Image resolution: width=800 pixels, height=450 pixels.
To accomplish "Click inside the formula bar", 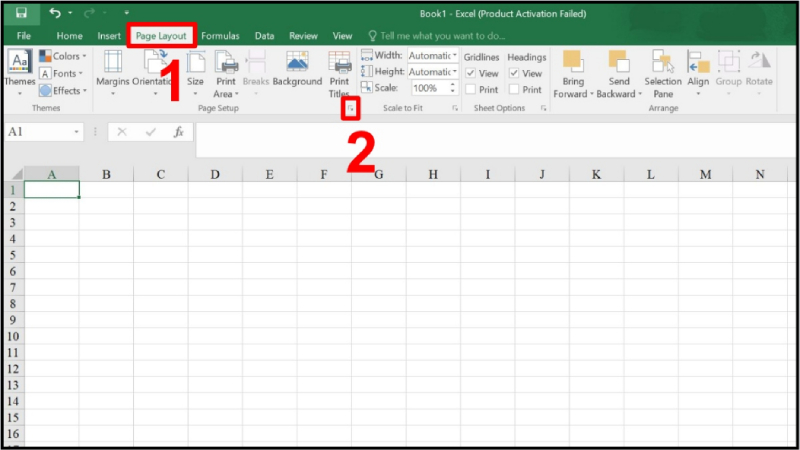I will [495, 139].
